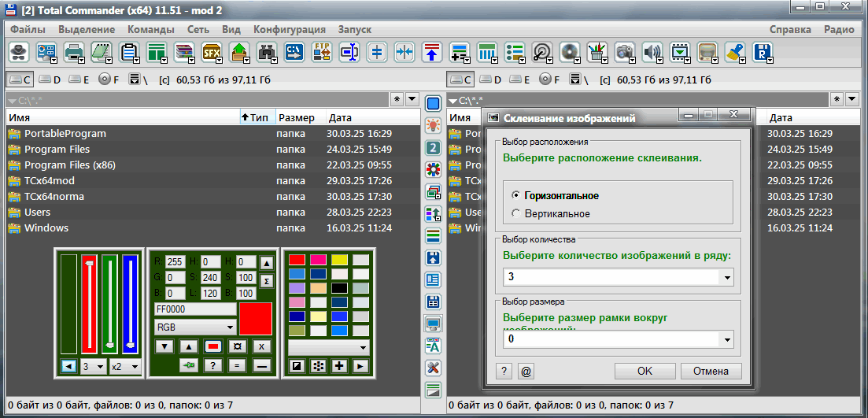Pick the yellow swatch in the palette
This screenshot has height=418, width=868.
click(x=339, y=260)
